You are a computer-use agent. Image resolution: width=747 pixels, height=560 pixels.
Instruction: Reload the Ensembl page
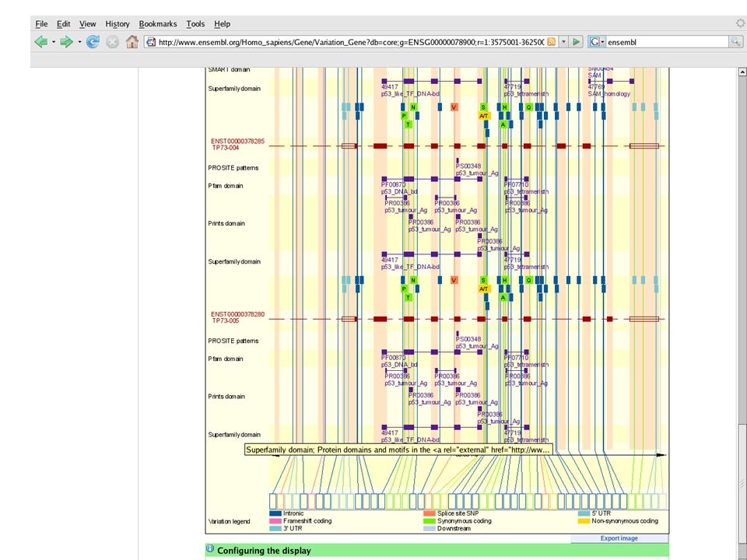[93, 42]
